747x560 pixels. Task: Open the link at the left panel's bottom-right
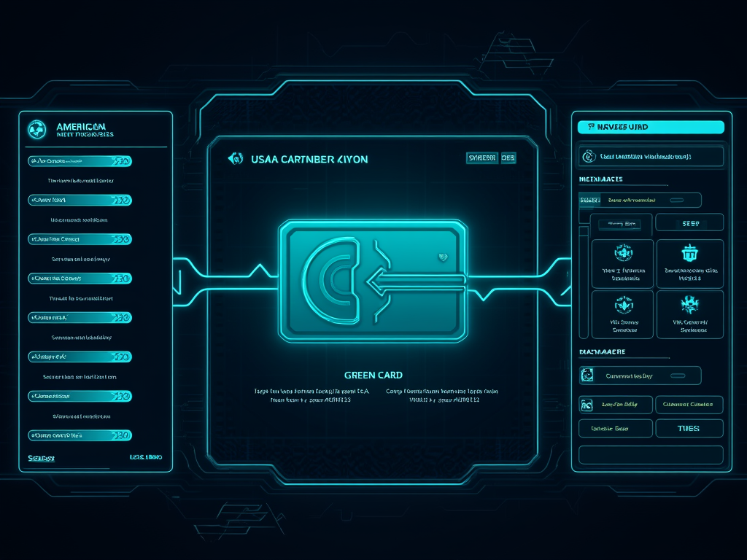(x=146, y=457)
